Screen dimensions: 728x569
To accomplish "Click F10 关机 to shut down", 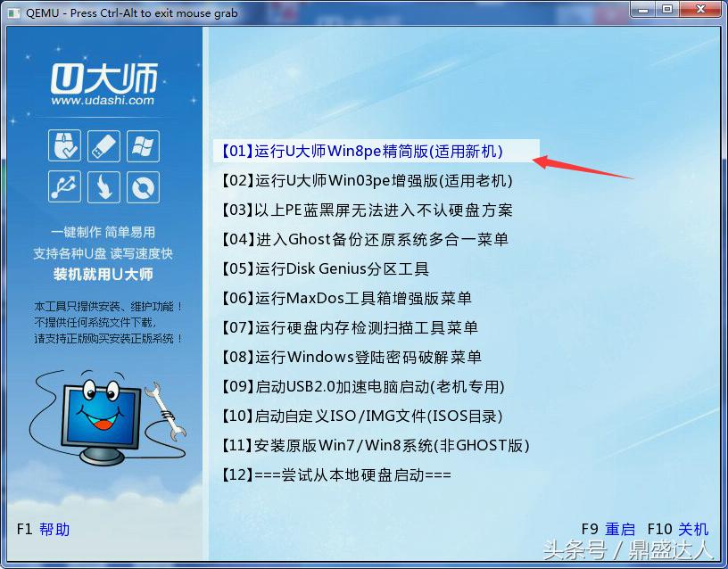I will click(x=676, y=529).
